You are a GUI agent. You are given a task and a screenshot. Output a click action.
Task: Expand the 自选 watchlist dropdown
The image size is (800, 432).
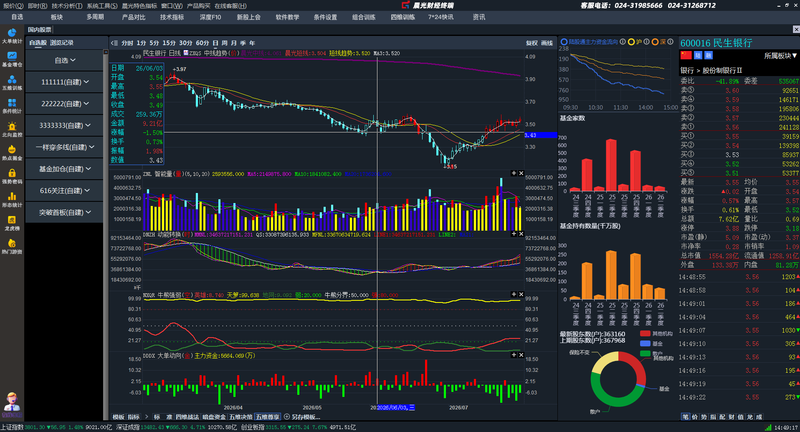pyautogui.click(x=64, y=60)
